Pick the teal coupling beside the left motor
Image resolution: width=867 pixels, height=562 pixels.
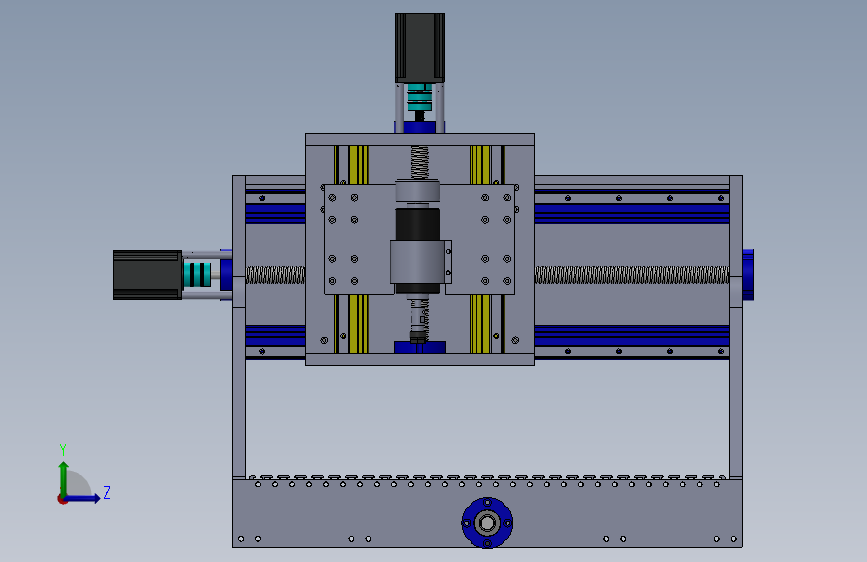pyautogui.click(x=197, y=275)
